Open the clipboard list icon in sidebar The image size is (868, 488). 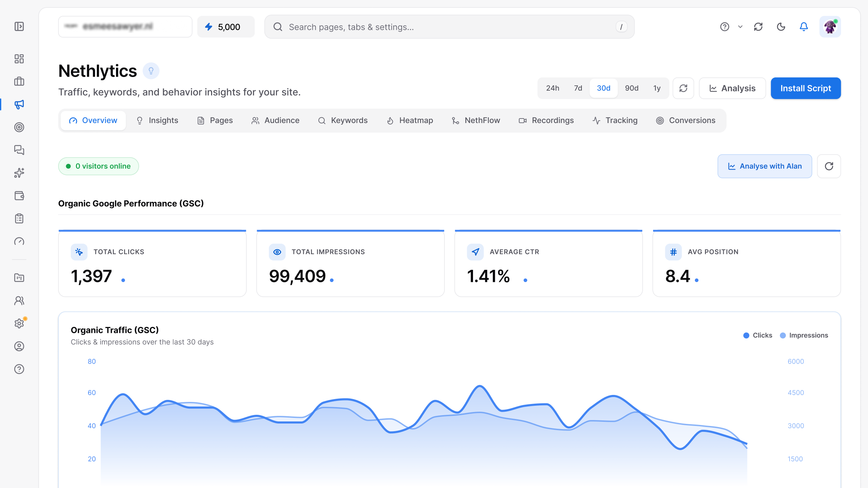click(19, 219)
